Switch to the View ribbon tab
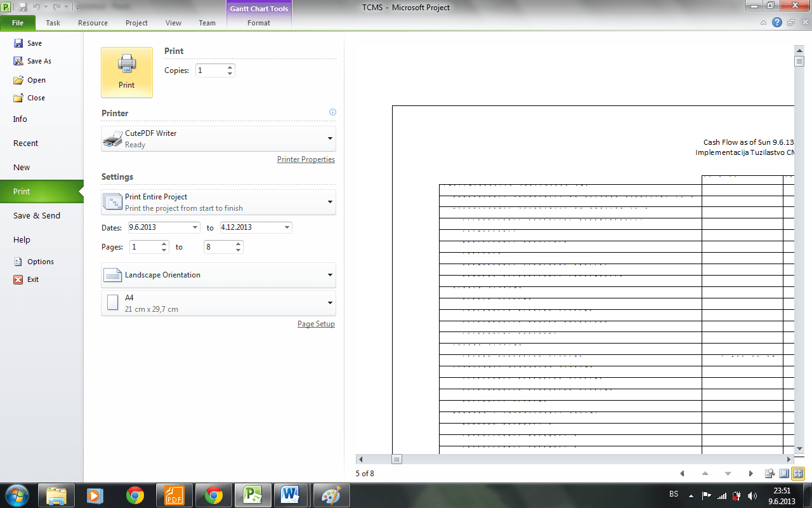 click(x=173, y=23)
